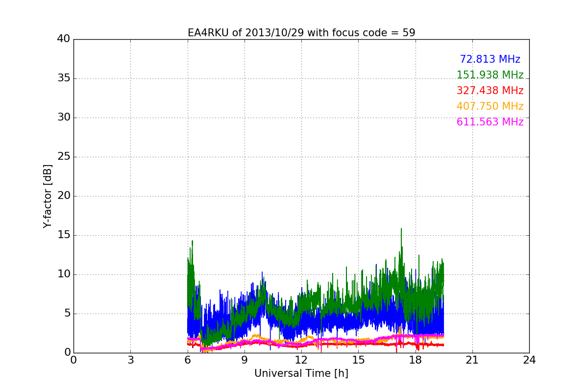Click the green spike just after 6 h
The height and width of the screenshot is (392, 588).
click(193, 241)
